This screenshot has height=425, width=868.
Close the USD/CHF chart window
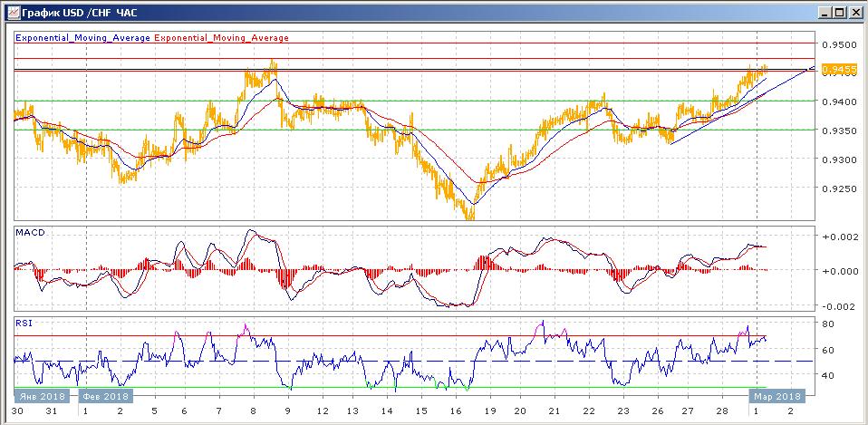click(854, 12)
